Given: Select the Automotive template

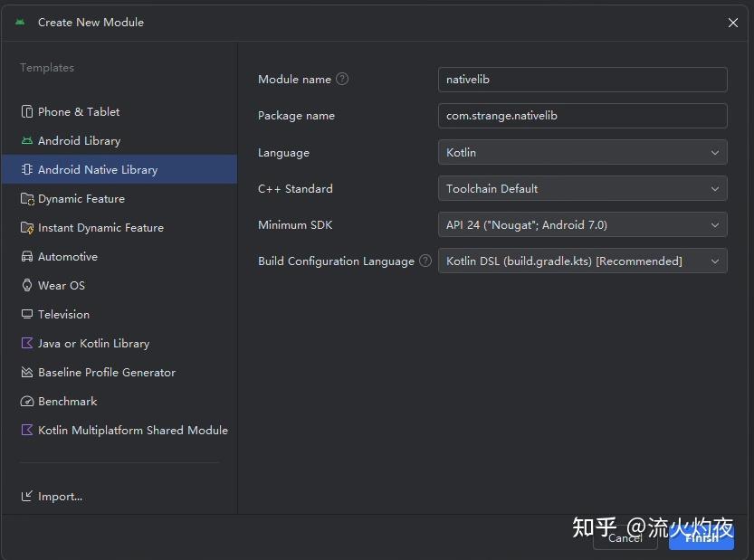Looking at the screenshot, I should [68, 256].
